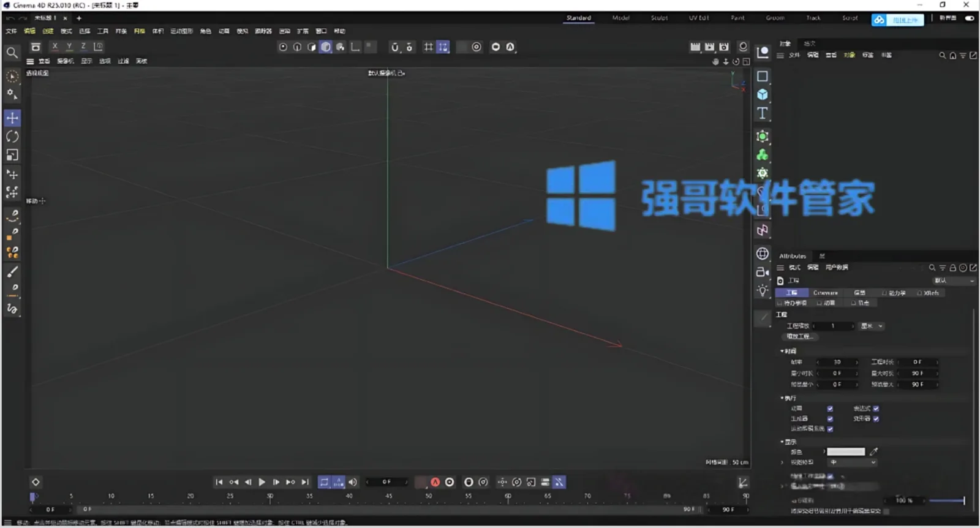
Task: Uncheck the 动画 checkbox under 执行
Action: point(830,409)
